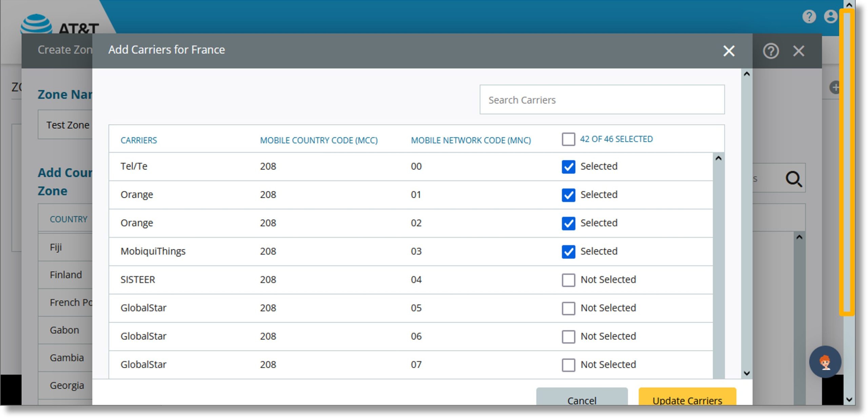Select the French Po… country row
868x418 pixels.
pyautogui.click(x=65, y=303)
